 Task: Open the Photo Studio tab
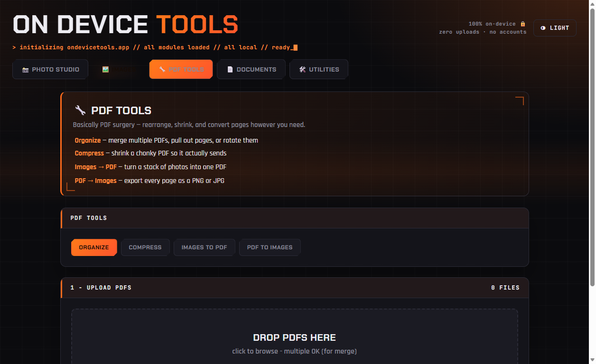(x=50, y=69)
